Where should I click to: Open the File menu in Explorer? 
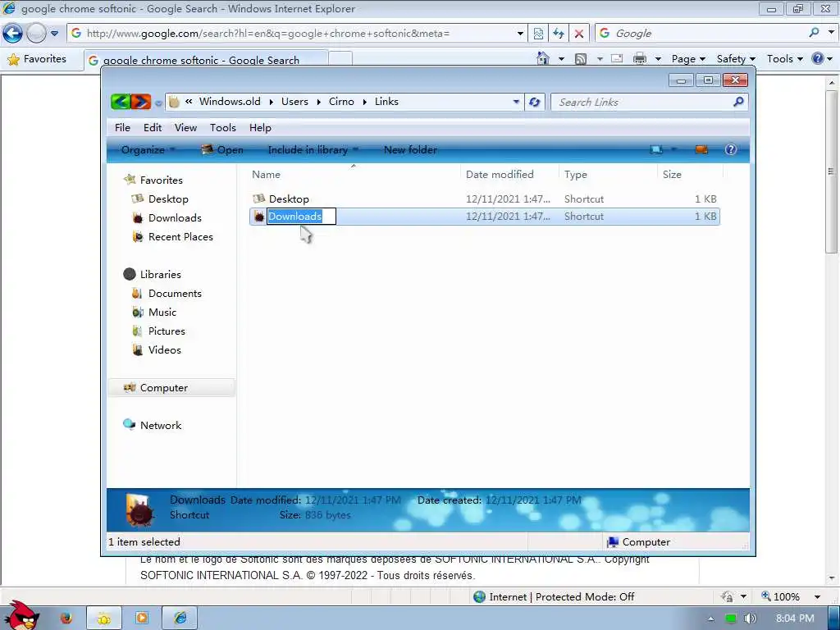[122, 127]
